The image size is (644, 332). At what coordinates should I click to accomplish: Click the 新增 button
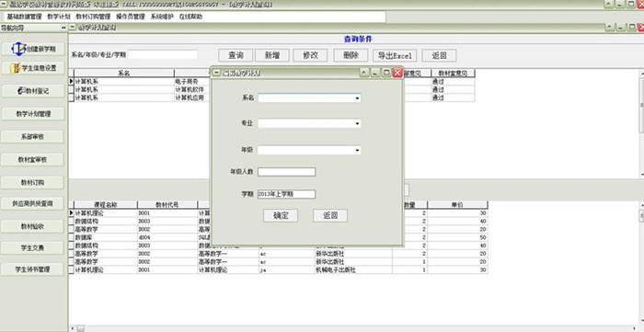pyautogui.click(x=272, y=55)
